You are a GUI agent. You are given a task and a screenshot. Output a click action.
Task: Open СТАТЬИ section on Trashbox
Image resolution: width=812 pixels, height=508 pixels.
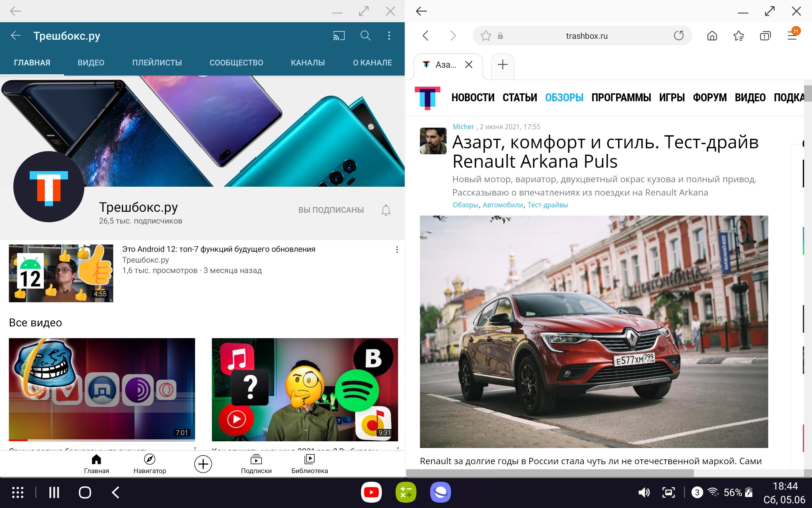tap(520, 98)
